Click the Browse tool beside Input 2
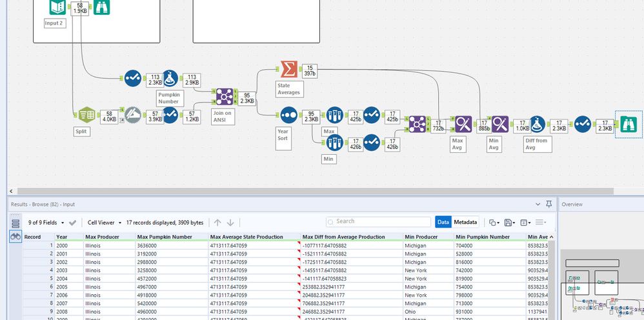This screenshot has height=320, width=644. [x=101, y=6]
